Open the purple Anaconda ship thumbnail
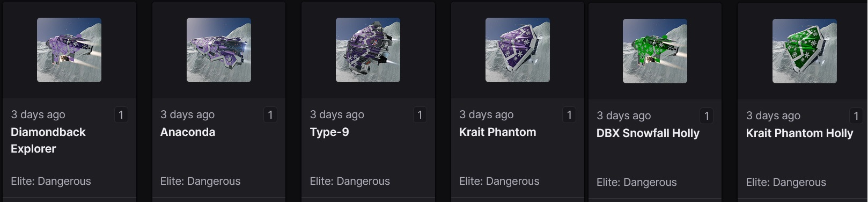Image resolution: width=868 pixels, height=202 pixels. click(x=219, y=50)
